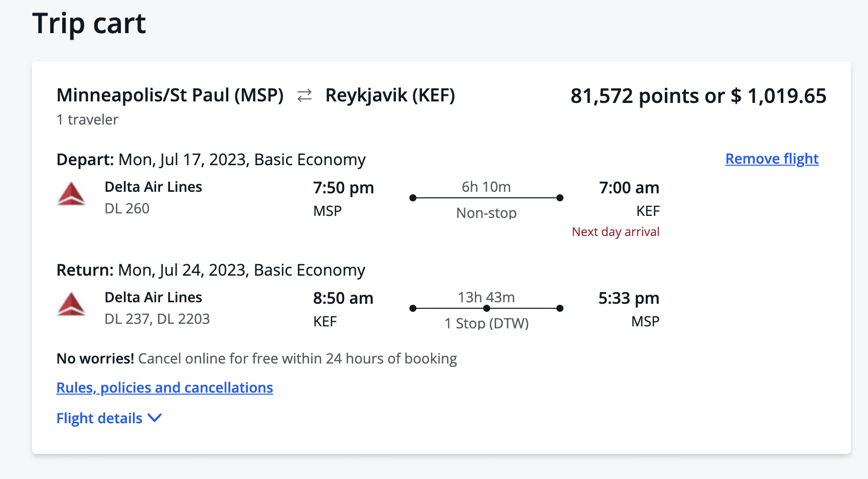Click the round-trip swap arrows icon
This screenshot has height=479, width=868.
click(304, 95)
